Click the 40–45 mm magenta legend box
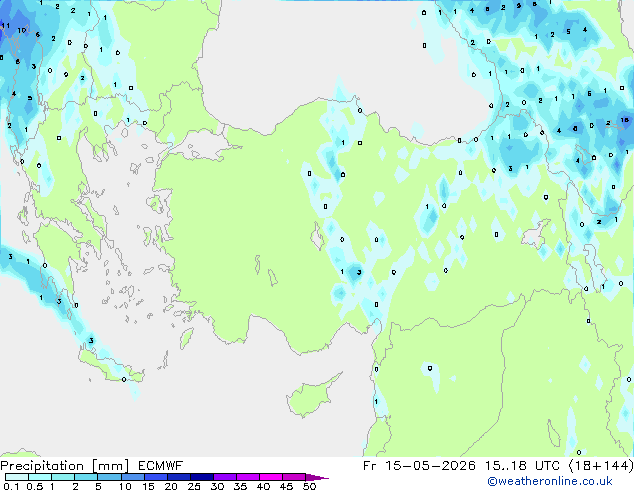634x490 pixels. 271,477
